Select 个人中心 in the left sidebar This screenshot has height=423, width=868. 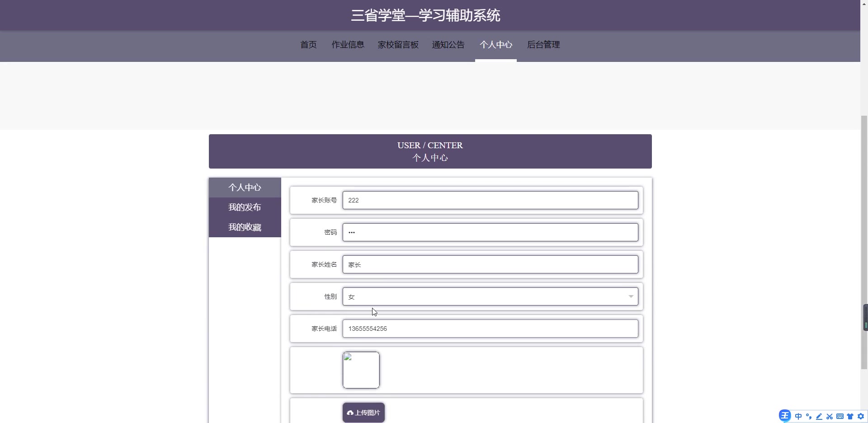pos(245,188)
